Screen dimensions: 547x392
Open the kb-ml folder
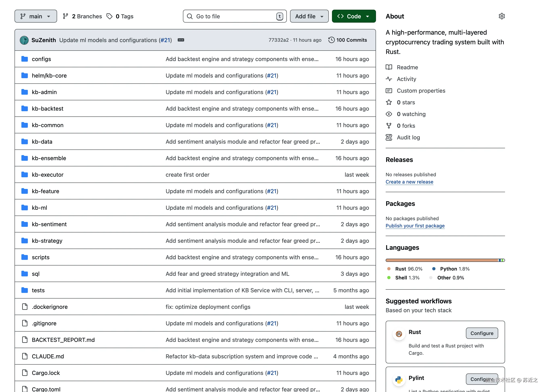point(39,208)
